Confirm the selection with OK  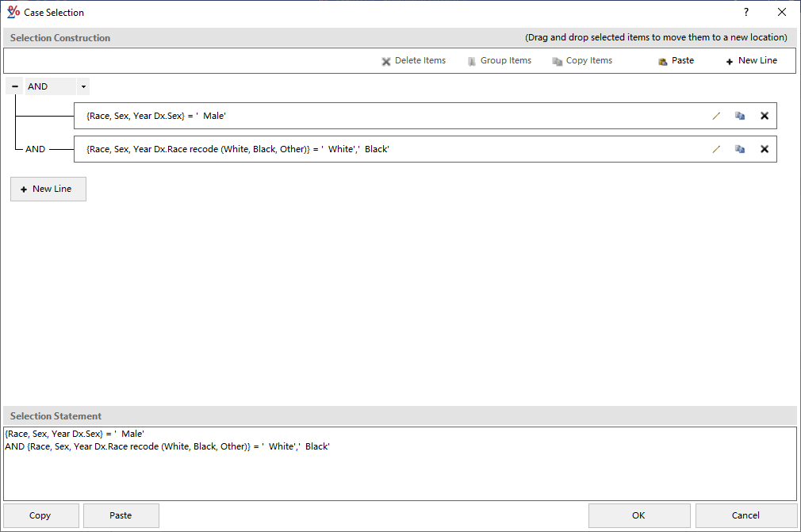[x=638, y=515]
